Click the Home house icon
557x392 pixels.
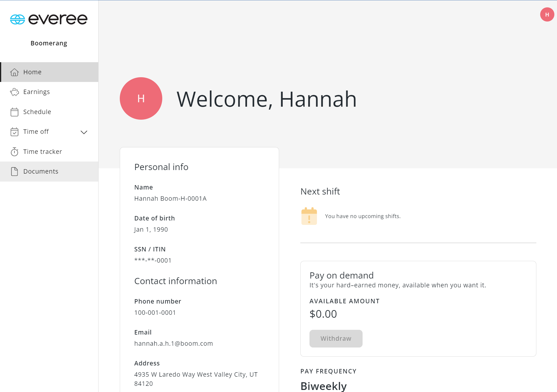[14, 72]
